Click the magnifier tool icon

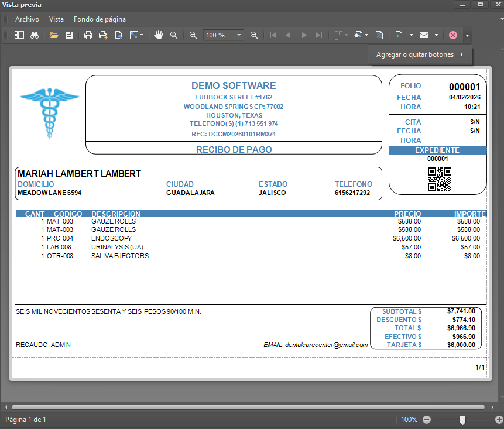click(x=174, y=35)
